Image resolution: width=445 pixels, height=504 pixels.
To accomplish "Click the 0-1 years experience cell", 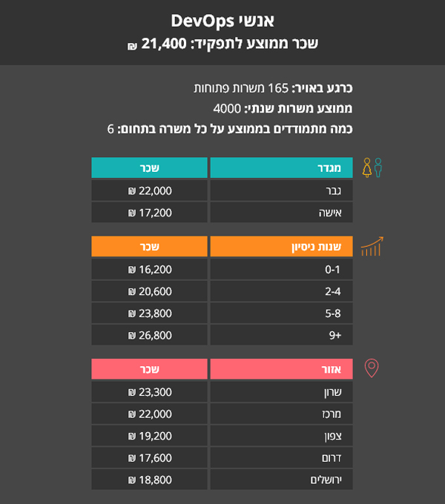I will [282, 269].
